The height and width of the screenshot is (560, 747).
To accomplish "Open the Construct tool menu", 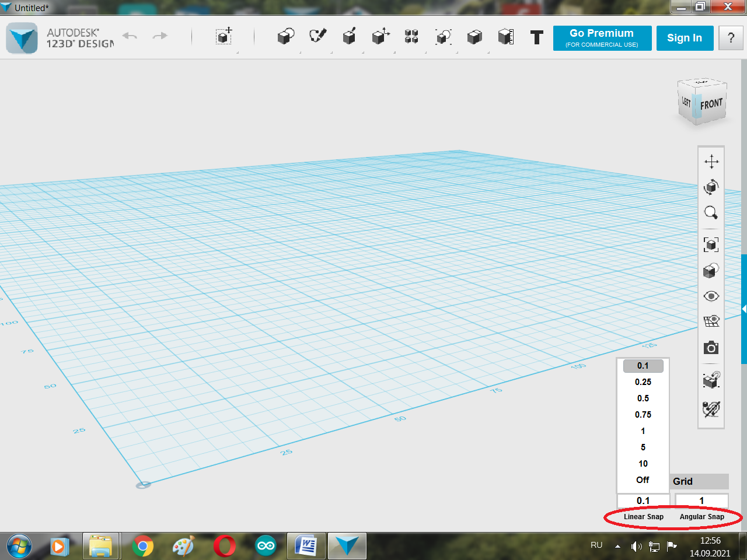I will tap(349, 37).
